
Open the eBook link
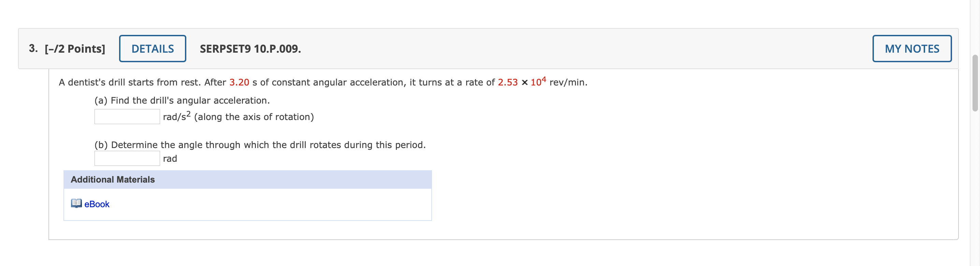[97, 204]
